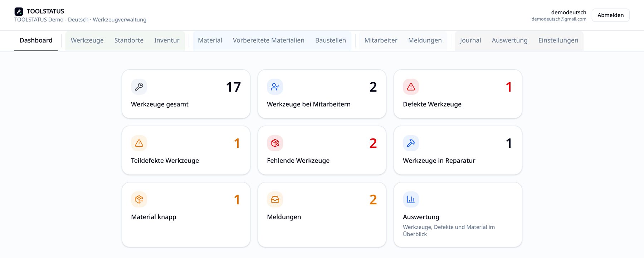This screenshot has width=644, height=258.
Task: Click the demodeutsch@gmail.com email text
Action: tap(559, 19)
